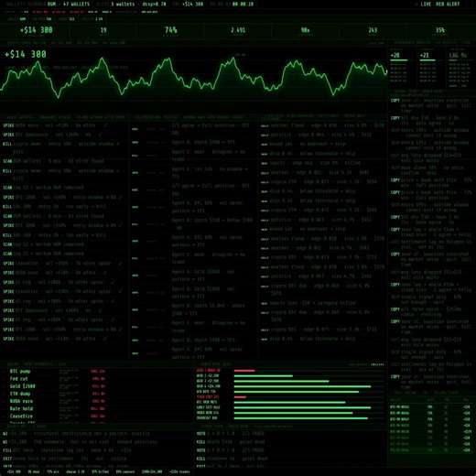Click the green equity curve line chart
The image size is (476, 476).
click(x=194, y=78)
